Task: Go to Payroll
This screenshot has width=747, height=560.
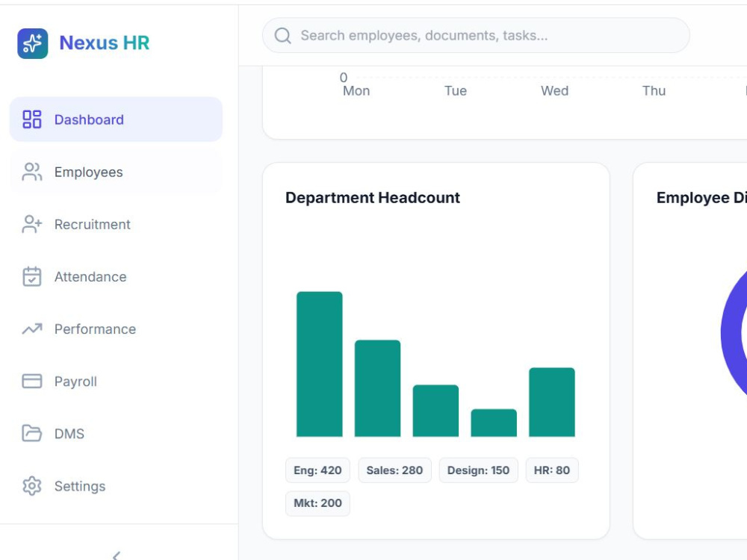Action: pos(116,382)
